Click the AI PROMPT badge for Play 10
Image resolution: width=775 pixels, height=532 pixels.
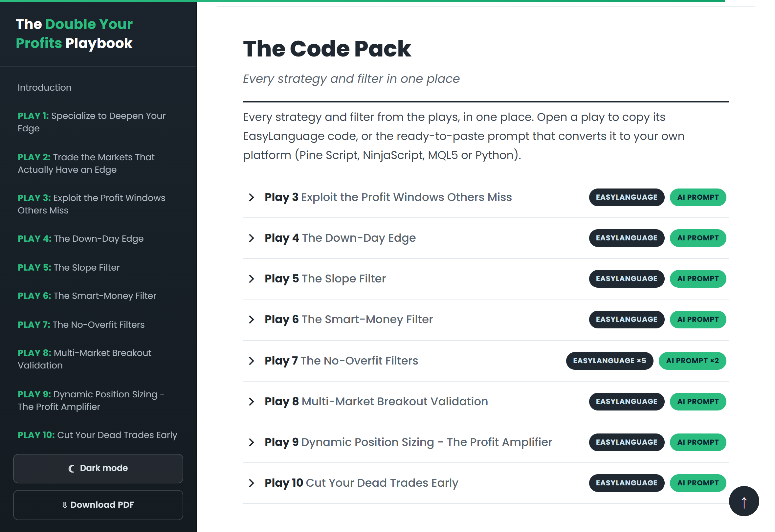click(x=697, y=483)
